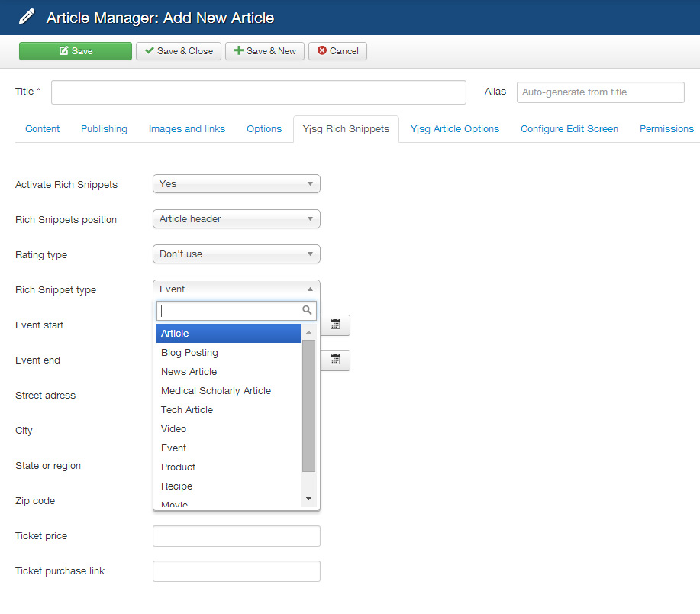Click scrollbar up arrow in snippet list
Viewport: 700px width, 614px height.
308,332
